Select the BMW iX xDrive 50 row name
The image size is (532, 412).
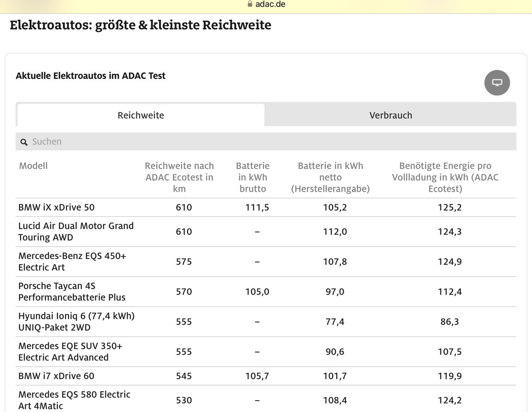(x=56, y=208)
